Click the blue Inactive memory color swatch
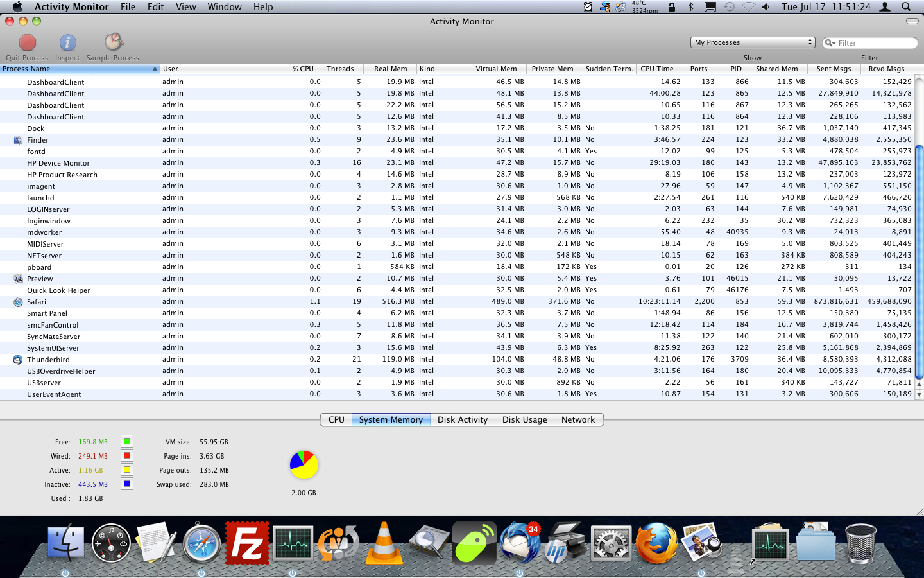Image resolution: width=924 pixels, height=578 pixels. [127, 484]
